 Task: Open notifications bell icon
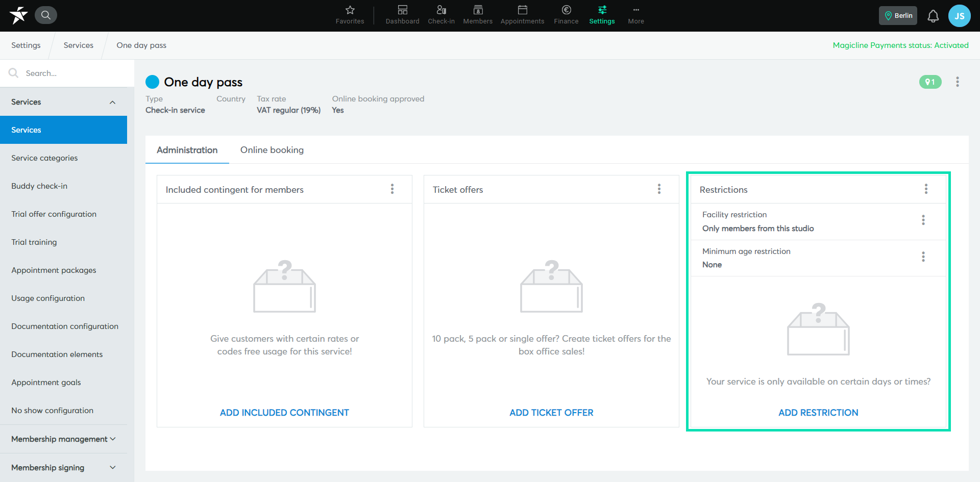[933, 16]
